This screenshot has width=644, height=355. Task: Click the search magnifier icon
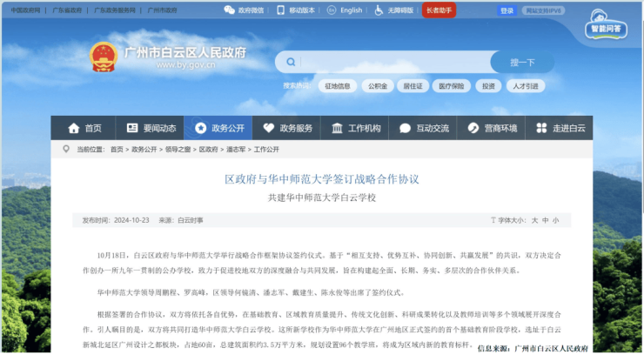coord(291,62)
